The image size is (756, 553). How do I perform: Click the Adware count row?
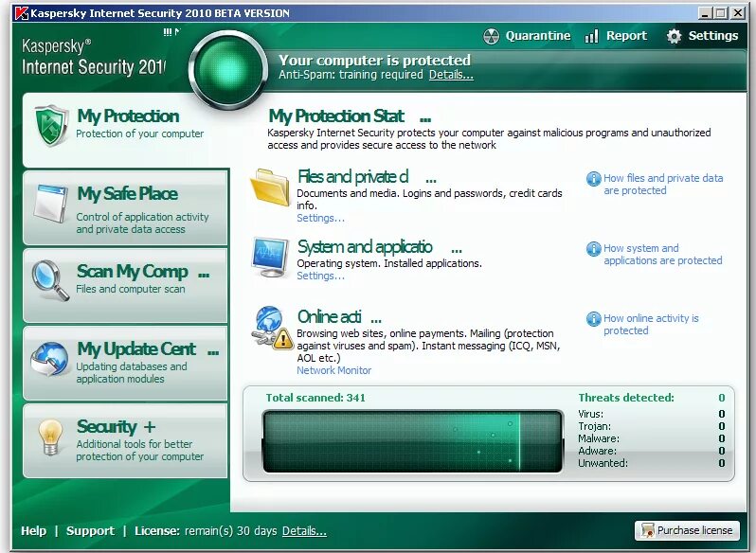pos(652,451)
